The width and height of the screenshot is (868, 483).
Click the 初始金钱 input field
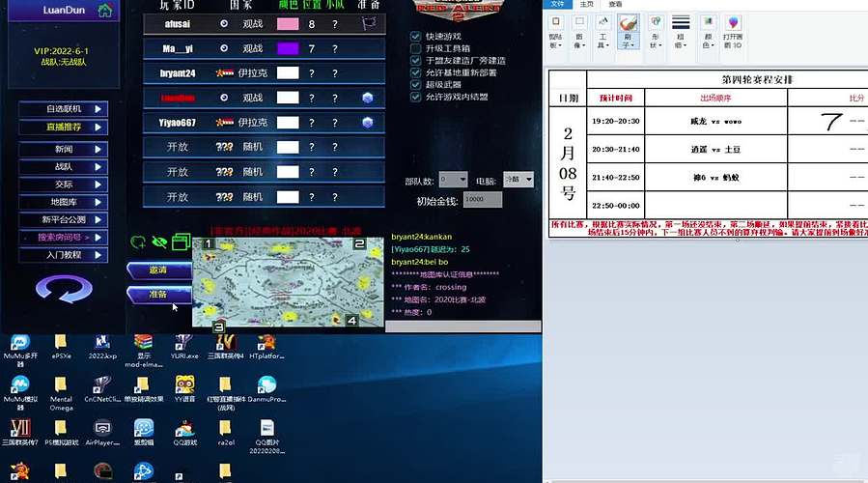[483, 200]
